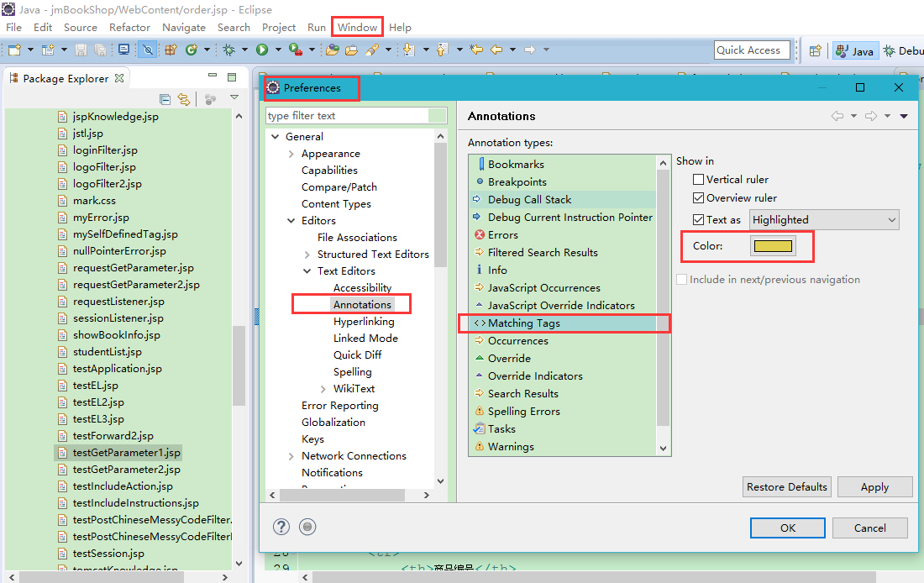Image resolution: width=924 pixels, height=583 pixels.
Task: Open the Refactor menu
Action: (129, 27)
